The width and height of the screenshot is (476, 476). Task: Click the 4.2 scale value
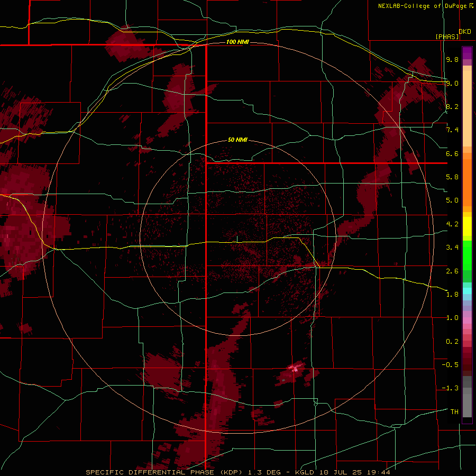[x=452, y=224]
